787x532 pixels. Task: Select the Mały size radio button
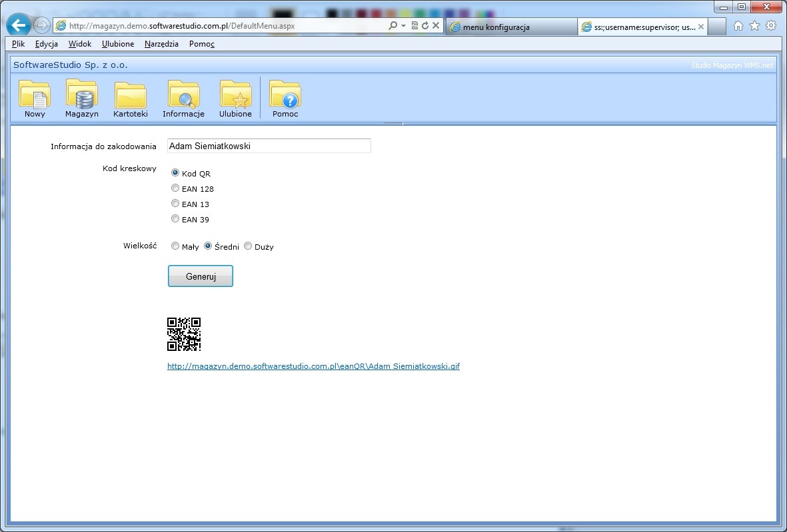coord(175,246)
